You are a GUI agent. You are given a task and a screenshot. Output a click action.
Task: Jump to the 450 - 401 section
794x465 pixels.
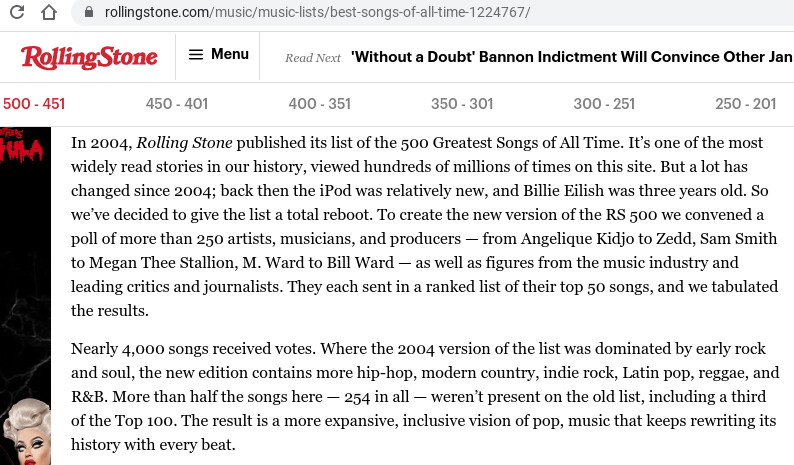coord(177,104)
